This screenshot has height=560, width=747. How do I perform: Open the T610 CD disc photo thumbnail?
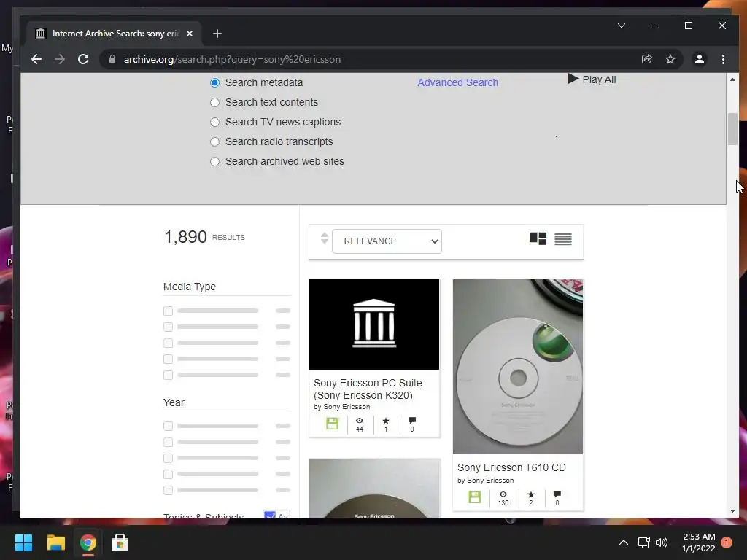point(518,367)
